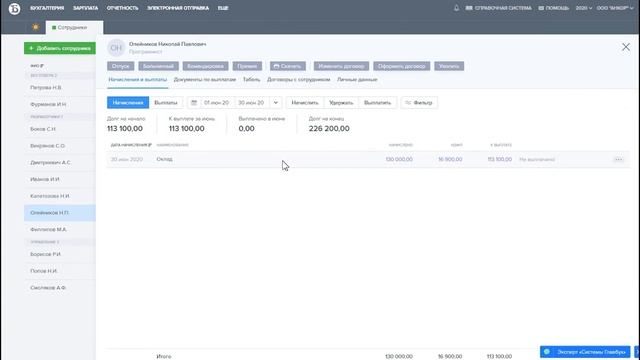Click the calendar icon in date range
640x360 pixels.
pyautogui.click(x=194, y=103)
